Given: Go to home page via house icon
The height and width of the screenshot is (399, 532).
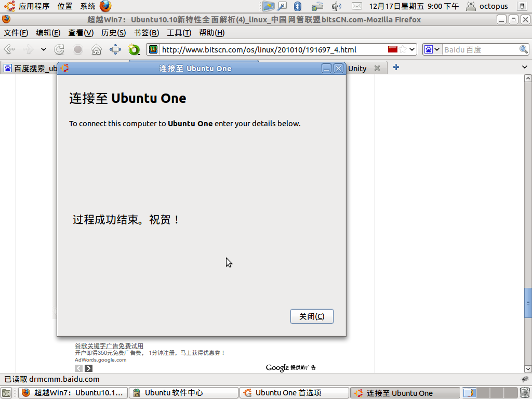Looking at the screenshot, I should [96, 49].
